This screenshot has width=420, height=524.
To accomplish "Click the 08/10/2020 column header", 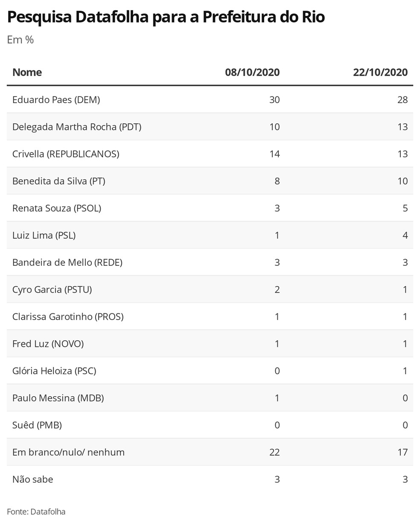I will pyautogui.click(x=252, y=72).
